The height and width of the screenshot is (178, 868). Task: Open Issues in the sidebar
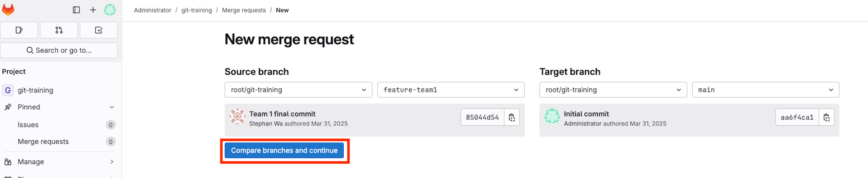[28, 125]
